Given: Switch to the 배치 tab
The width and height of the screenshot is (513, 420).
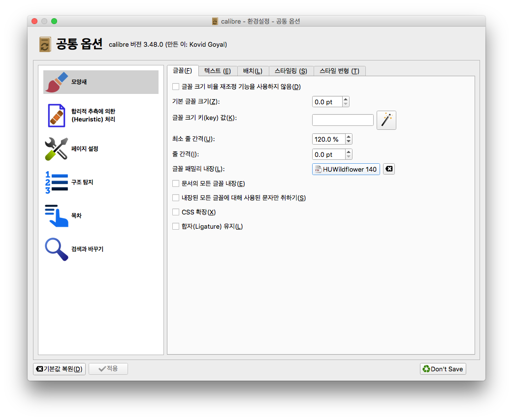Looking at the screenshot, I should tap(253, 71).
